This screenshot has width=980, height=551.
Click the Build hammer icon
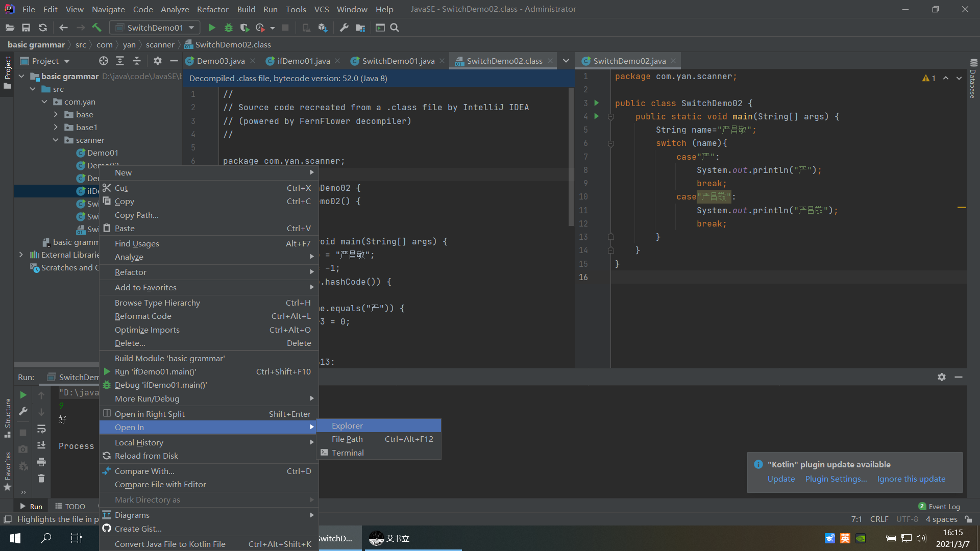[96, 28]
